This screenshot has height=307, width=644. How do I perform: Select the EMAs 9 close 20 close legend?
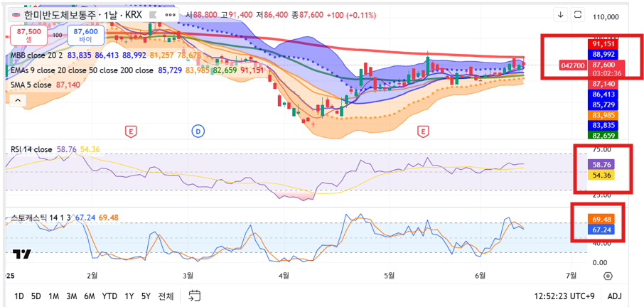pos(82,70)
